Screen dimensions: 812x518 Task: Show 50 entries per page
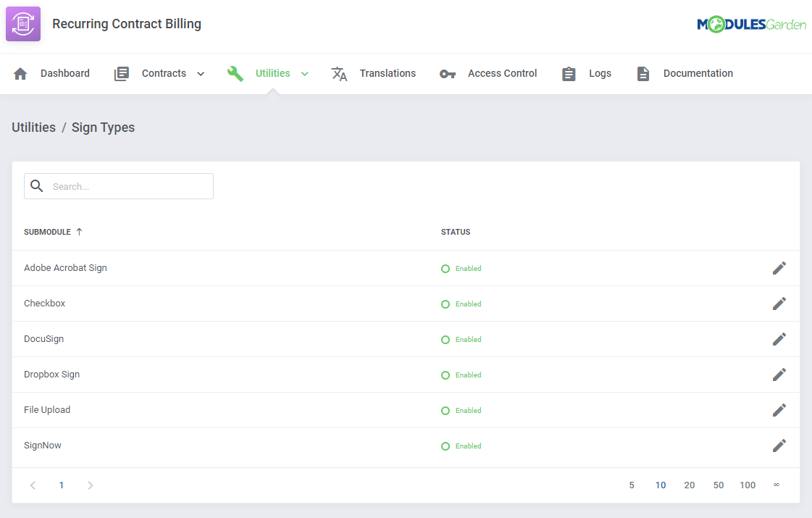click(x=719, y=485)
